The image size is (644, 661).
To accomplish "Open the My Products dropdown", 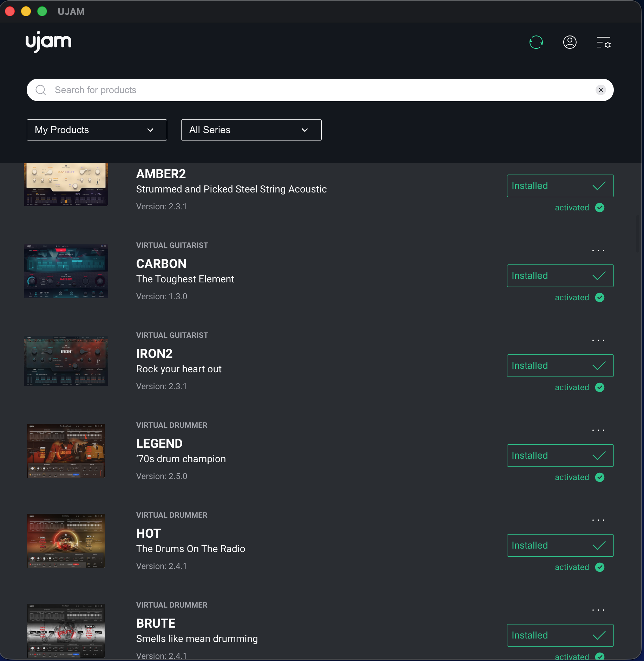I will point(97,130).
